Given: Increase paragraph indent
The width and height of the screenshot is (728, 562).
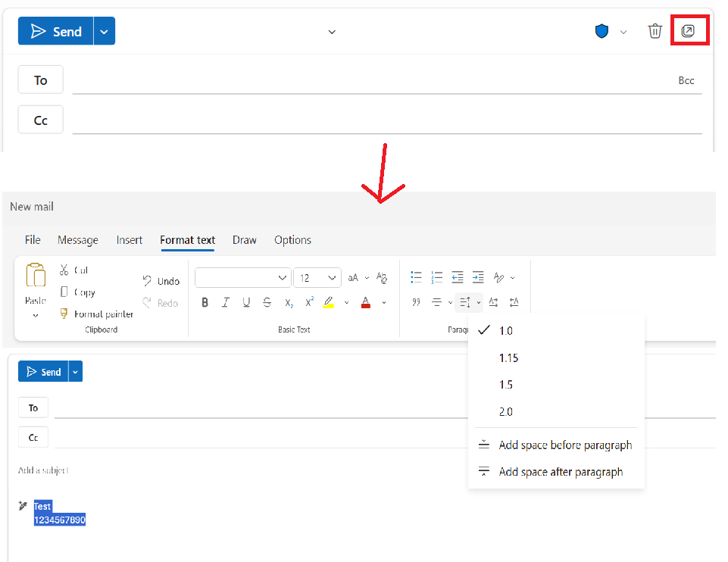Looking at the screenshot, I should pos(478,277).
